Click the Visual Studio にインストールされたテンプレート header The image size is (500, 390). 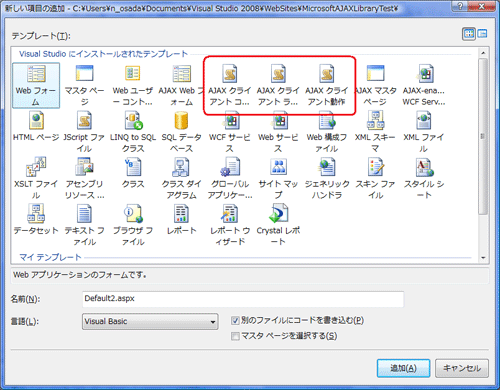click(x=104, y=54)
